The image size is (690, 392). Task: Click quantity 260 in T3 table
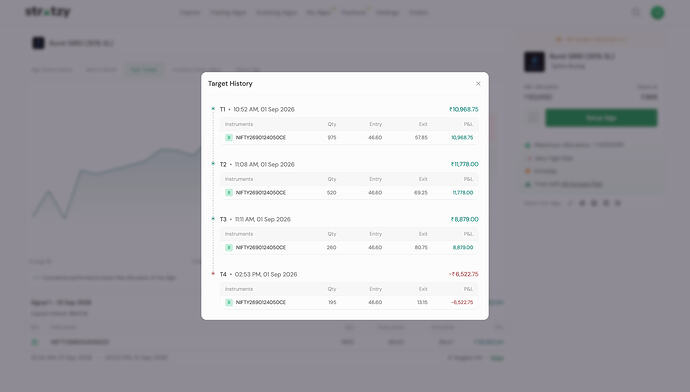(332, 248)
